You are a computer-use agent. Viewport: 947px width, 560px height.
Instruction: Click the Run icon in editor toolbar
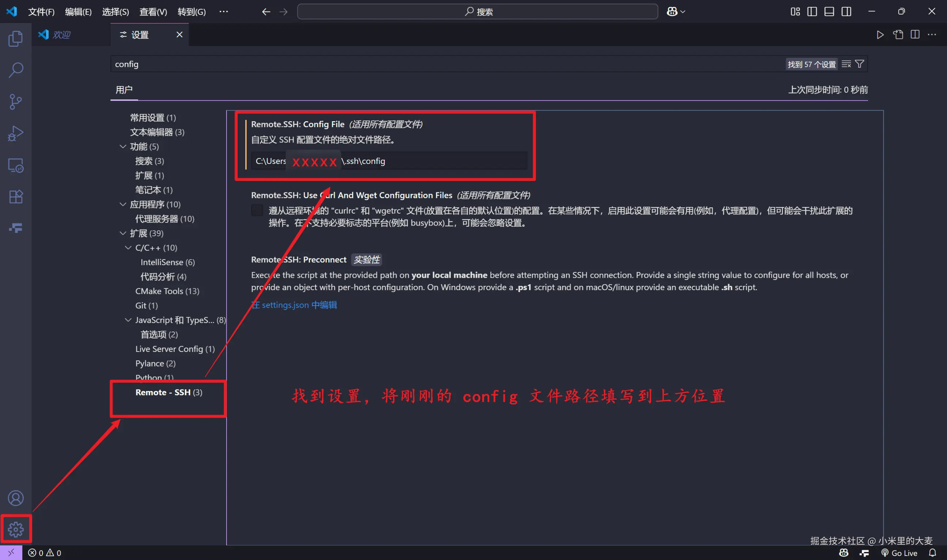tap(880, 35)
